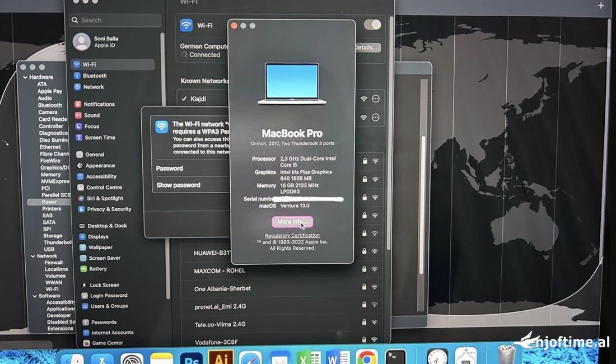Select the HUAWEI-B311 network row

click(282, 252)
